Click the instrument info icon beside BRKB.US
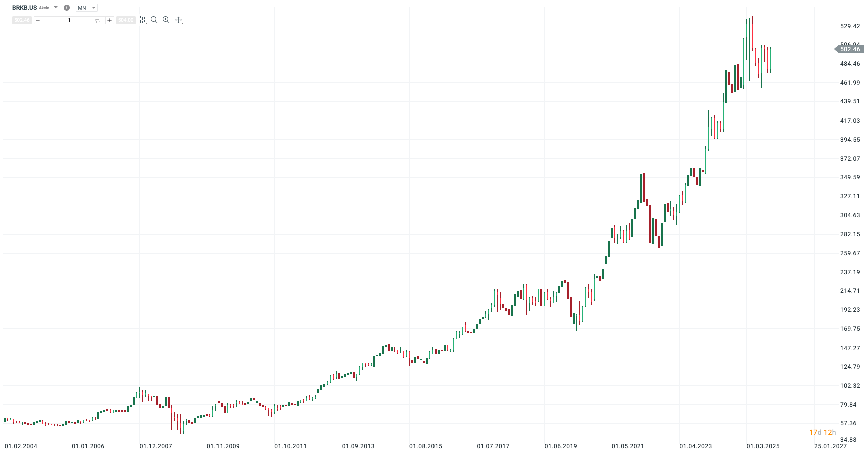This screenshot has height=453, width=868. pos(66,8)
